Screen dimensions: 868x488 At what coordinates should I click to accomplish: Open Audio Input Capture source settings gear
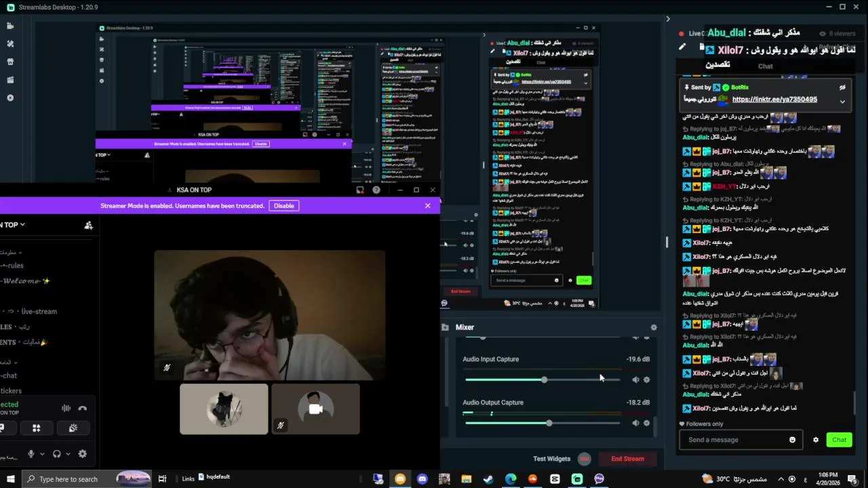[x=646, y=380]
